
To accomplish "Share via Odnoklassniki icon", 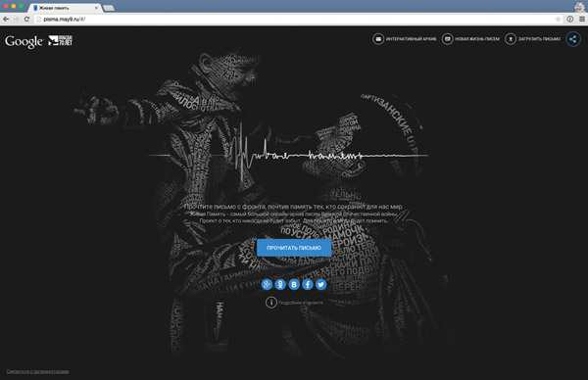I will 280,284.
